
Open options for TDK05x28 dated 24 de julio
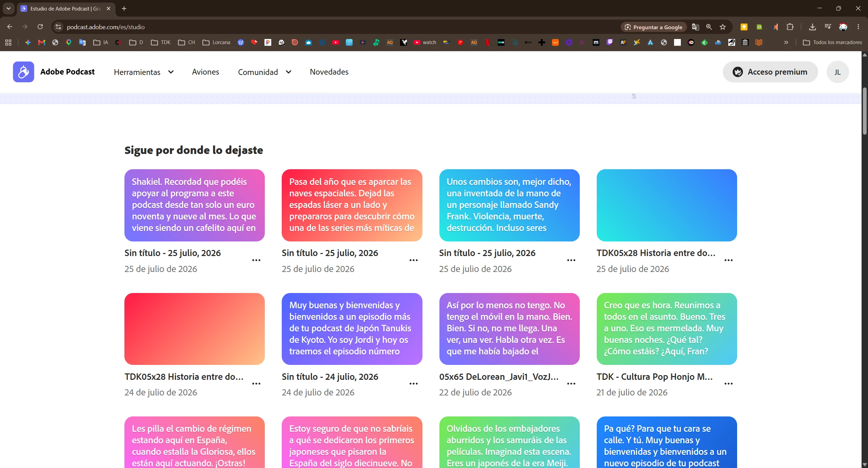coord(256,384)
